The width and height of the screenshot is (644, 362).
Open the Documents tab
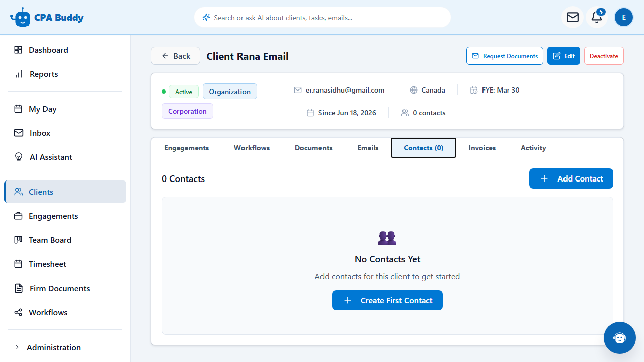click(313, 148)
